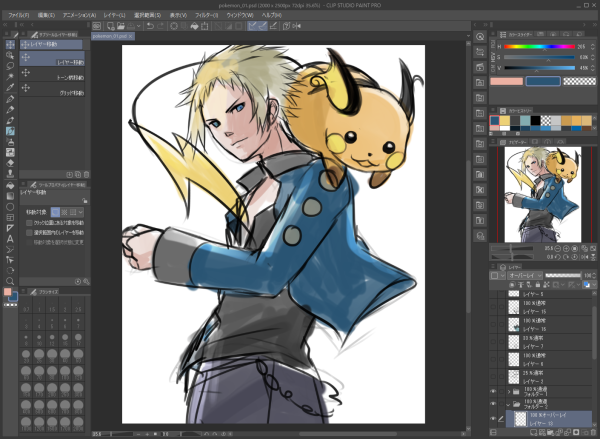Click the Clear (sunburst) icon in the command bar
The image size is (600, 439).
[174, 26]
